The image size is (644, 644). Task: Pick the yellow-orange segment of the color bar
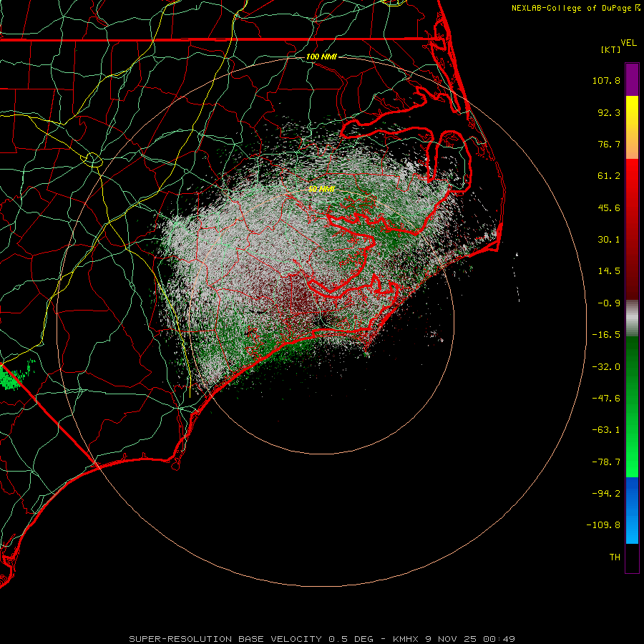pos(632,127)
